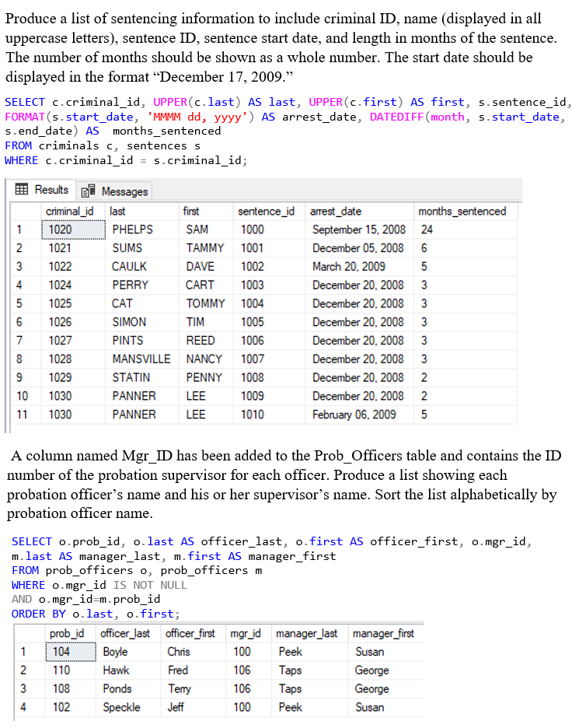The image size is (586, 728).
Task: Click the officer_last column header
Action: [x=124, y=633]
